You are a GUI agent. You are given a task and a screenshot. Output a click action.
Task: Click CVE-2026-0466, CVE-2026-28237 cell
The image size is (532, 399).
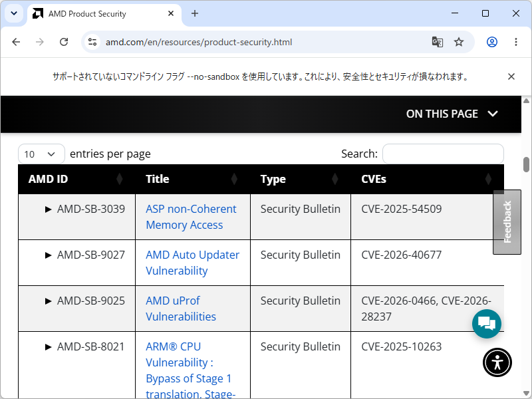(426, 309)
